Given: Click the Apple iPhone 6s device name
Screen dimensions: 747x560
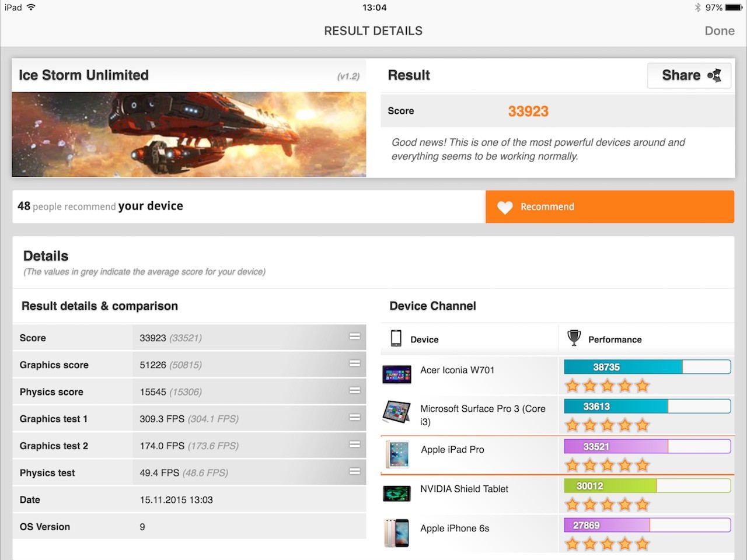Looking at the screenshot, I should click(x=455, y=528).
